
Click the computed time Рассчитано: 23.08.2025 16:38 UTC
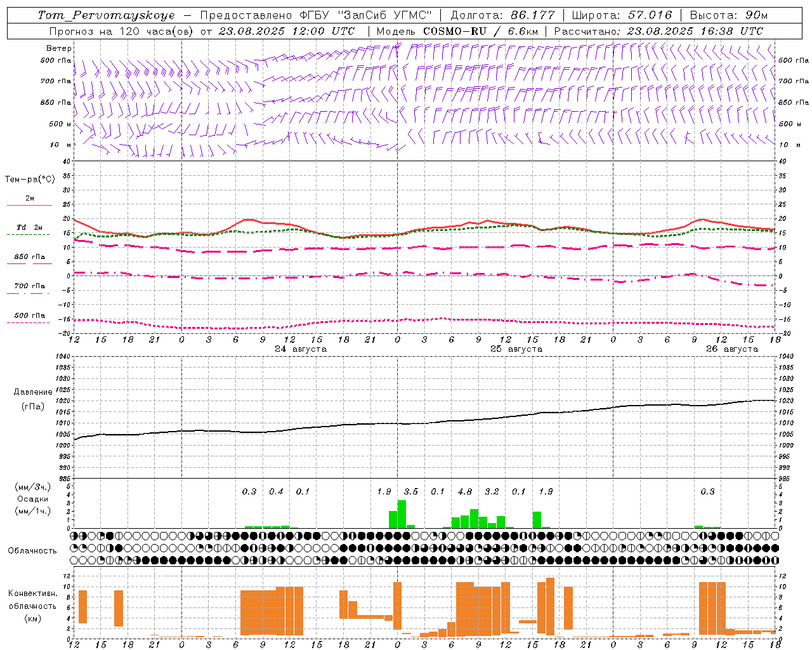(x=659, y=31)
